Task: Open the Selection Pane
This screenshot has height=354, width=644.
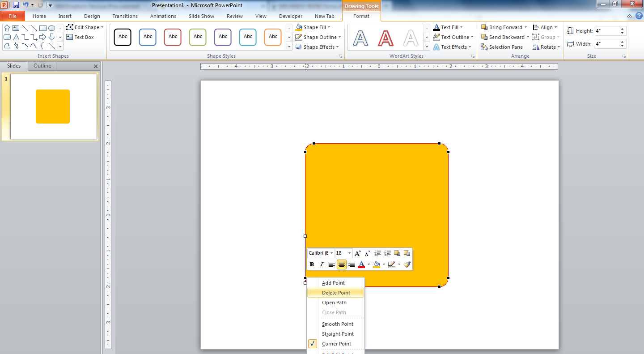Action: point(502,47)
